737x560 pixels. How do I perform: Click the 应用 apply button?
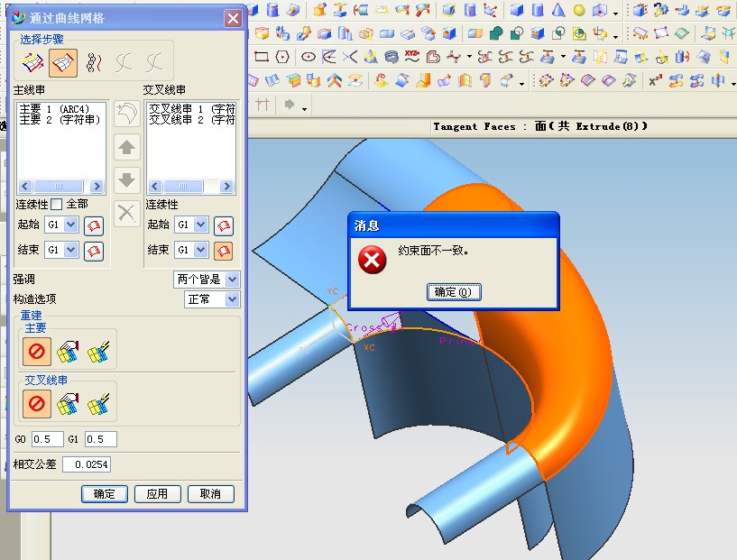[x=158, y=494]
